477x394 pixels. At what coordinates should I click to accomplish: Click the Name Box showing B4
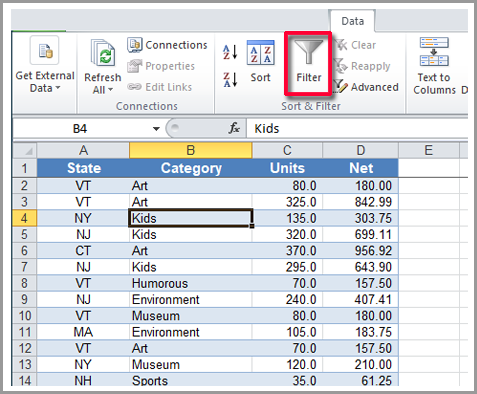point(80,129)
